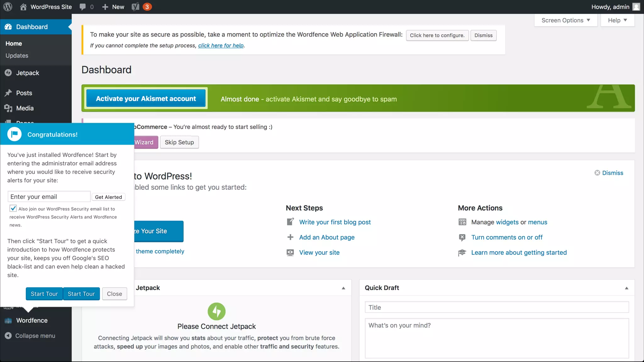Screen dimensions: 644x362
Task: Open the comments bubble icon
Action: (83, 7)
